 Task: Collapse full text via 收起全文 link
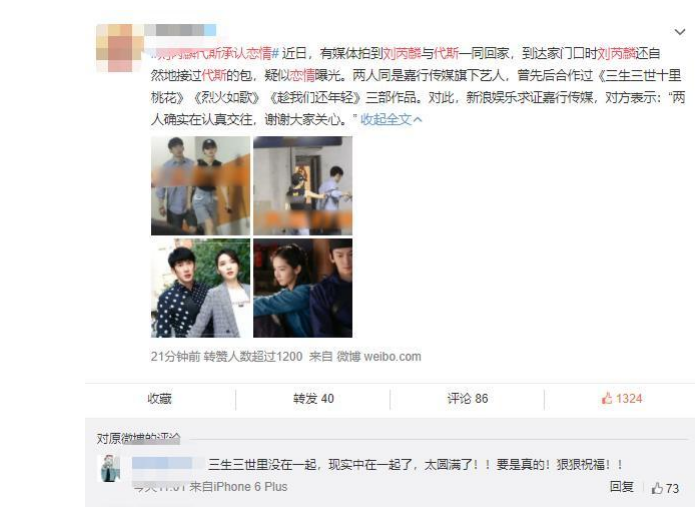(x=391, y=119)
